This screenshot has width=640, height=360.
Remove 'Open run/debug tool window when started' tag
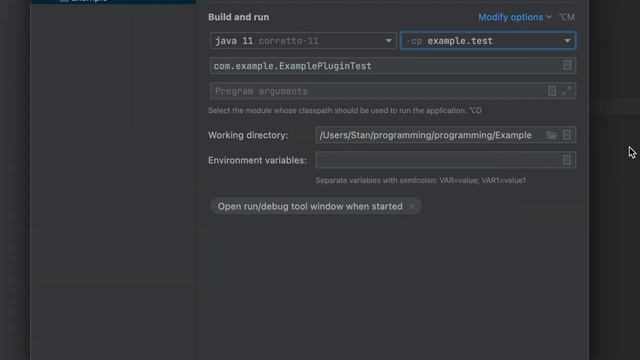[412, 207]
